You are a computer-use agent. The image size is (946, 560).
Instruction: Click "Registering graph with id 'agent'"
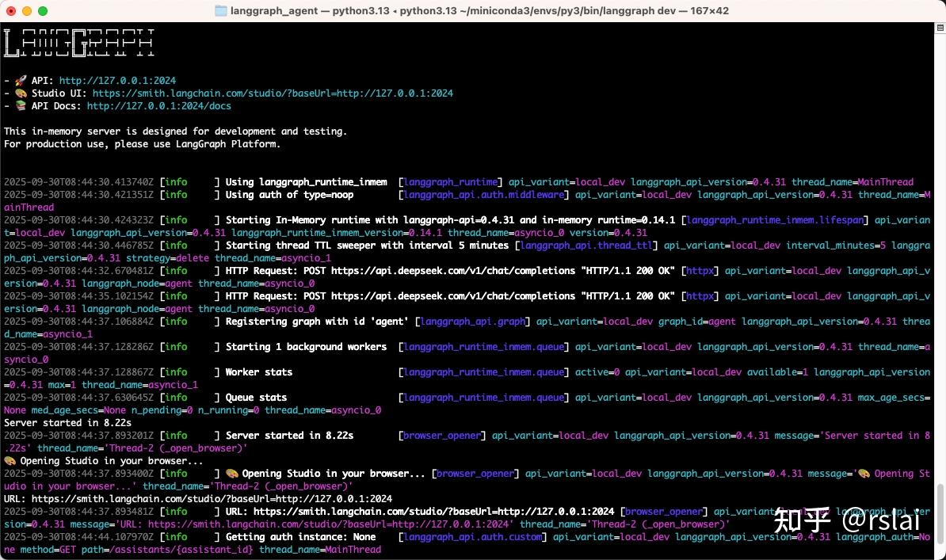click(318, 321)
